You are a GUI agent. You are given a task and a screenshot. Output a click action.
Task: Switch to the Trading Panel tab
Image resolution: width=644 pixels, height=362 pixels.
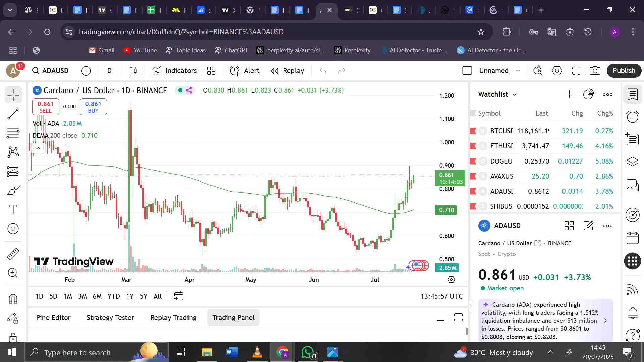point(233,318)
